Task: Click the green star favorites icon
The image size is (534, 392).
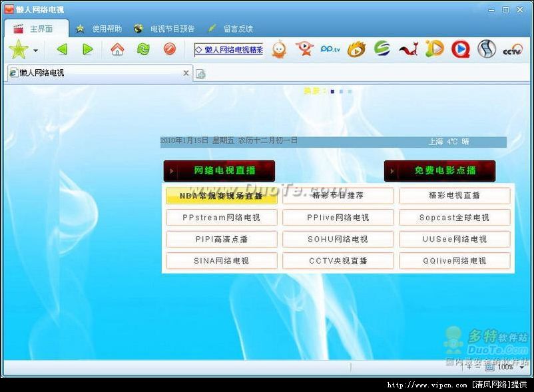Action: (19, 49)
